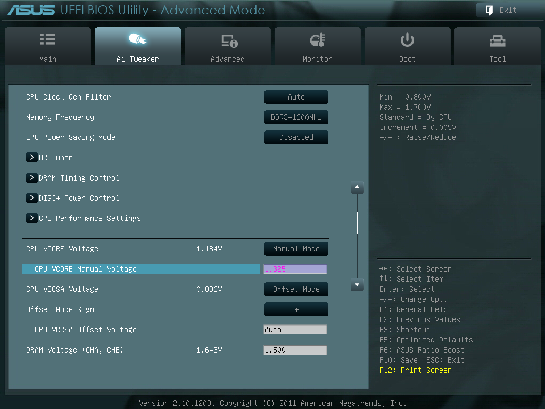
Task: Expand CPU Performance Settings submenu
Action: tap(32, 218)
